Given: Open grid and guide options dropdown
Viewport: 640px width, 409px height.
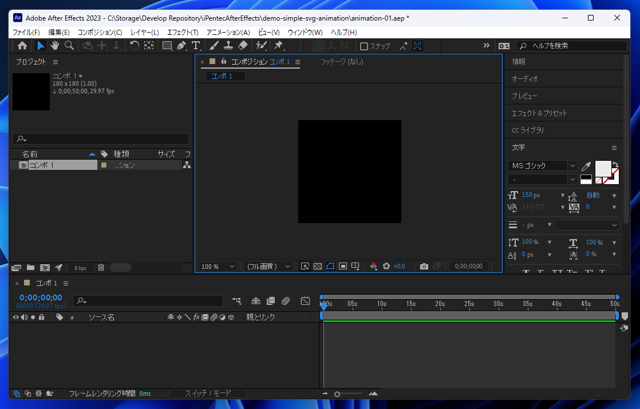Looking at the screenshot, I should [356, 267].
